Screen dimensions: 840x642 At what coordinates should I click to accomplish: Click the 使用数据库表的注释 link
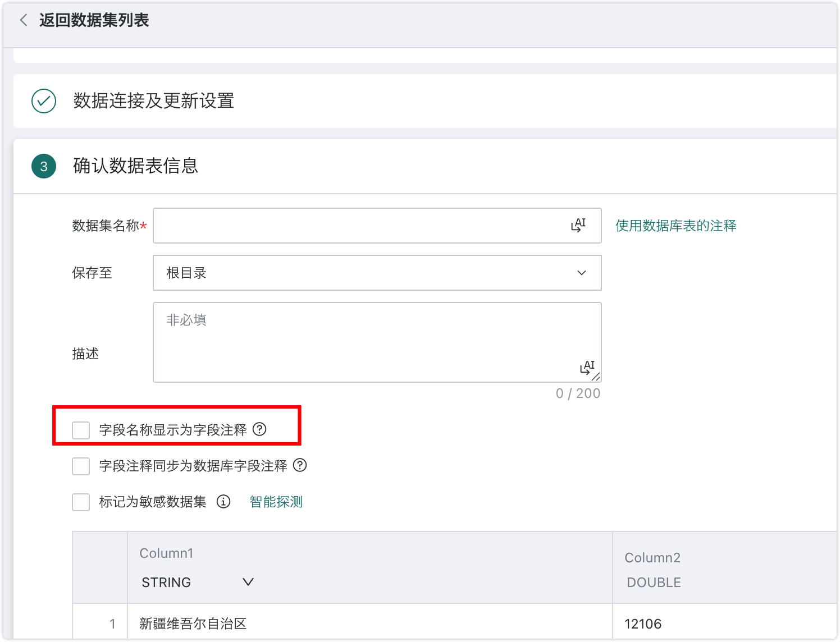(x=676, y=226)
